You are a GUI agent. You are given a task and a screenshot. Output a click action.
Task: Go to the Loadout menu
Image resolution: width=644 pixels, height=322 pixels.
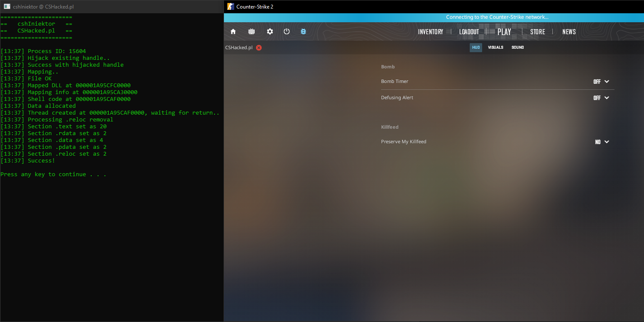tap(469, 32)
